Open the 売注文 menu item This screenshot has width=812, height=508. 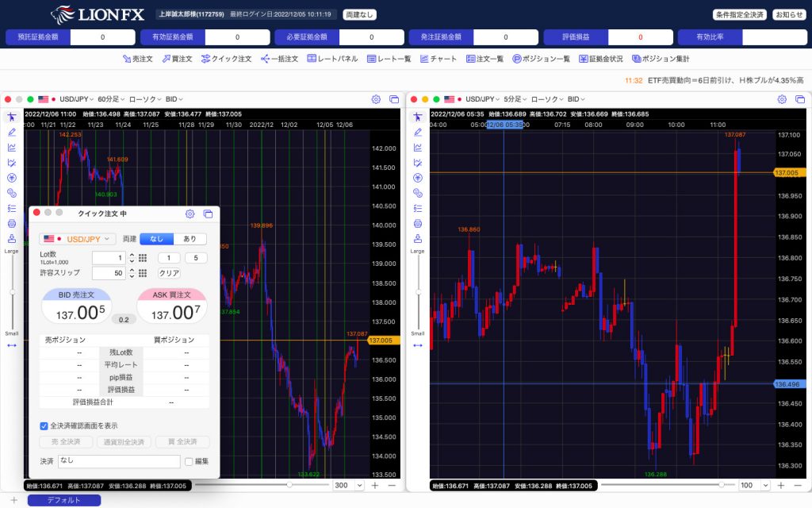[x=138, y=59]
